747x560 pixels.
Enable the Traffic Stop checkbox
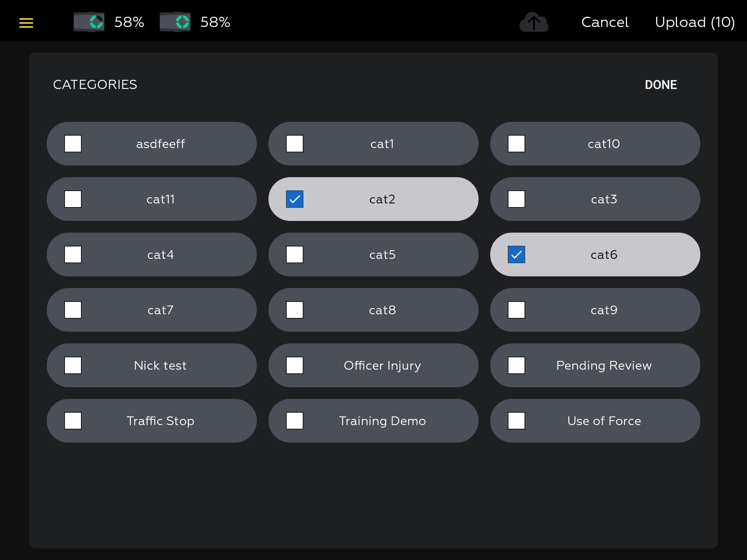click(x=73, y=421)
